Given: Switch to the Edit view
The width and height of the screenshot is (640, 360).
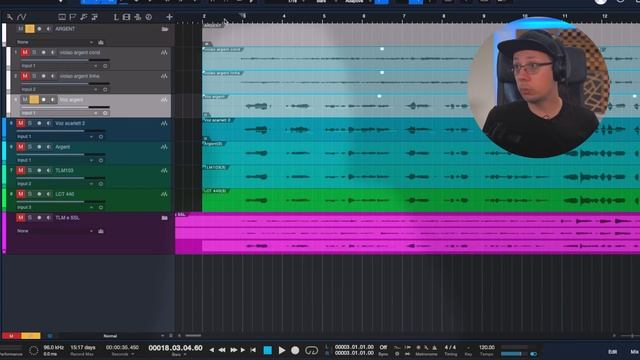Looking at the screenshot, I should 612,351.
